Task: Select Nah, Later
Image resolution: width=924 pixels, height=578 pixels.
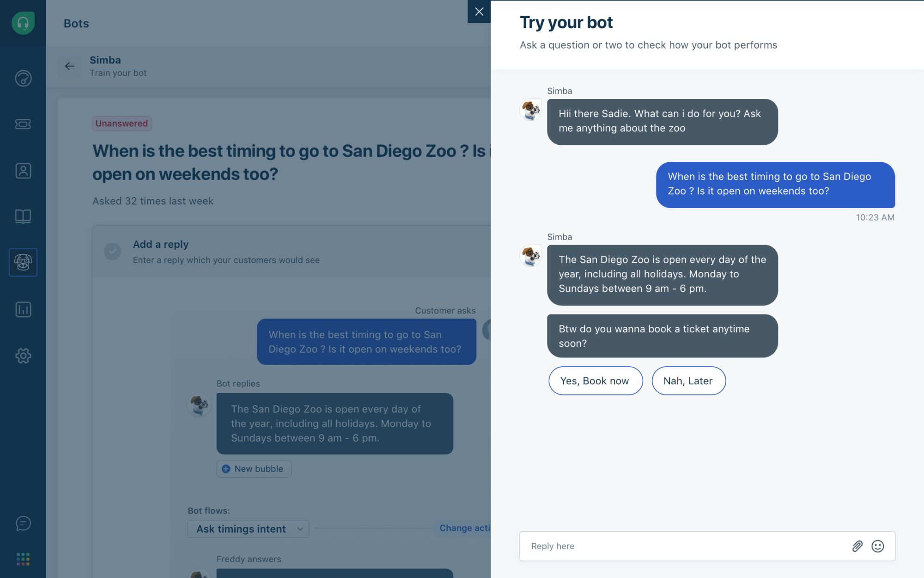Action: (688, 381)
